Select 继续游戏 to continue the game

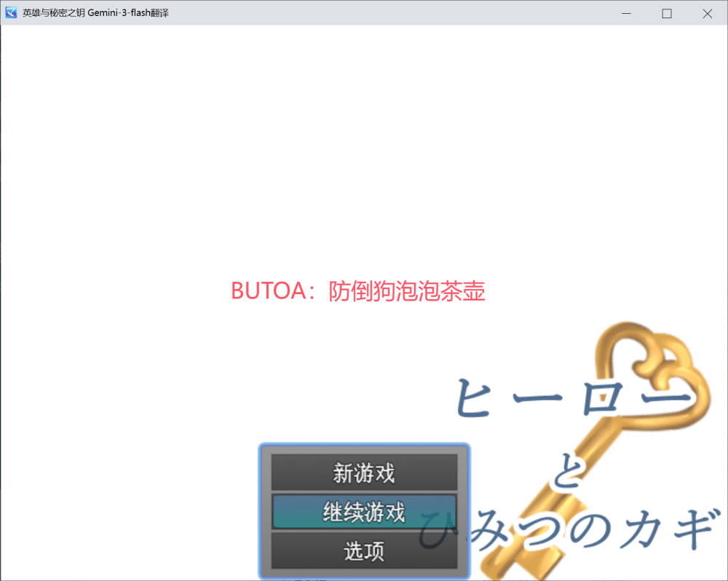(x=364, y=512)
